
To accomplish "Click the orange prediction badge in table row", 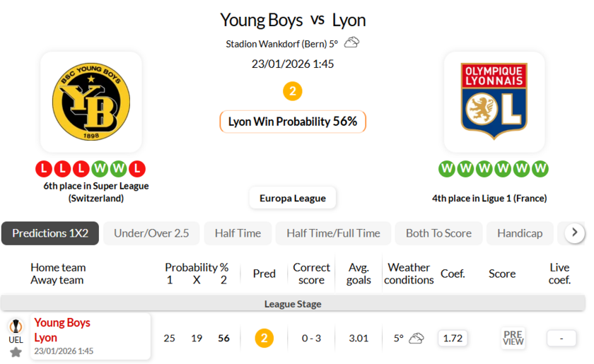I will pyautogui.click(x=264, y=338).
